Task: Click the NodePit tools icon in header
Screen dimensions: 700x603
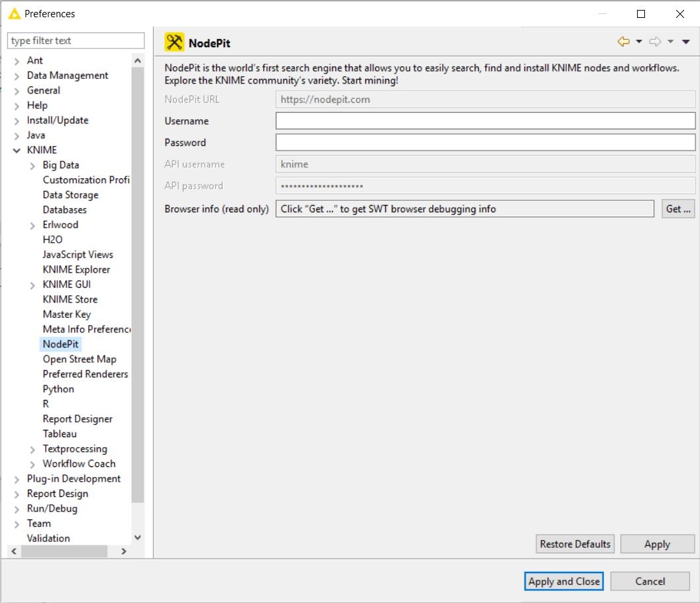Action: pyautogui.click(x=174, y=42)
